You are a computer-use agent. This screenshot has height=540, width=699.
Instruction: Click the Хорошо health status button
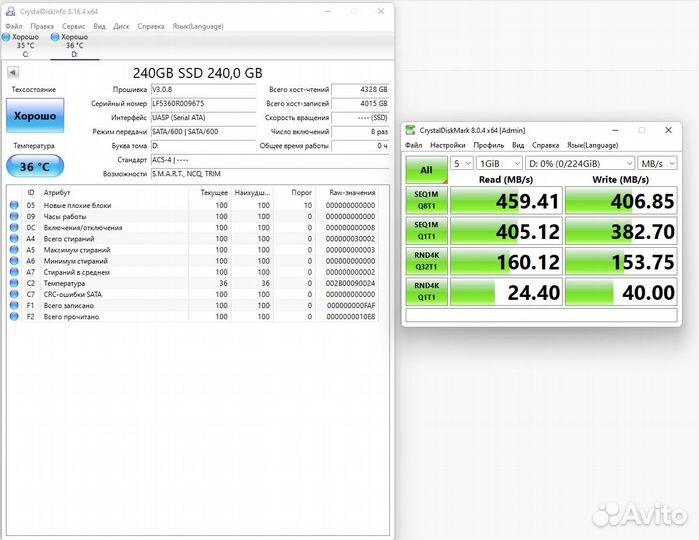point(35,116)
